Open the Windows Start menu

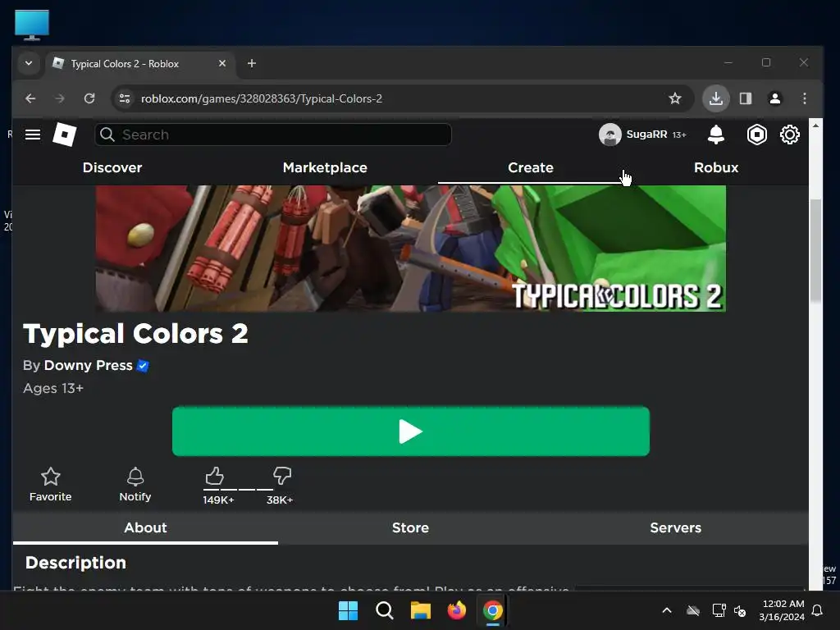[348, 610]
